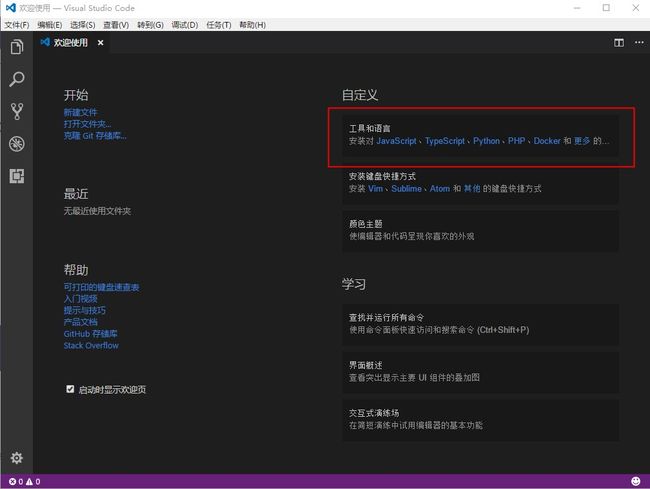Open the Explorer files icon in activity bar
The height and width of the screenshot is (489, 650).
(x=17, y=47)
